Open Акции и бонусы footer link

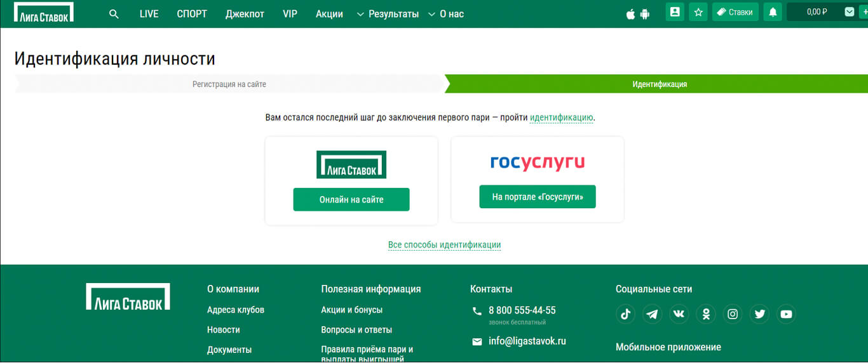tap(352, 310)
